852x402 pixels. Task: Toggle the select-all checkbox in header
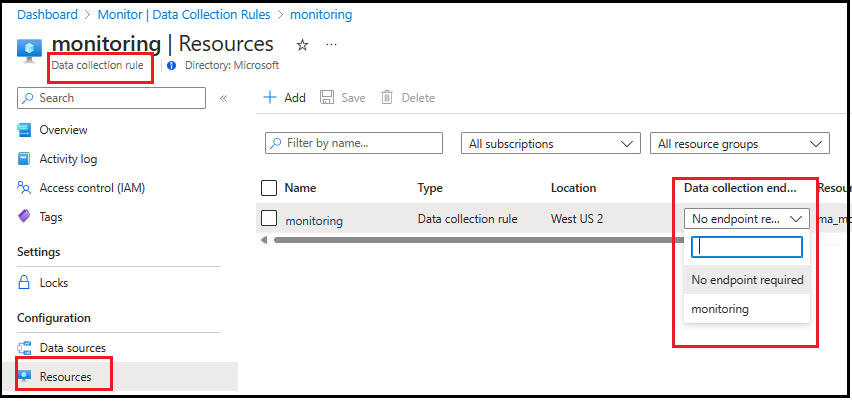coord(269,188)
